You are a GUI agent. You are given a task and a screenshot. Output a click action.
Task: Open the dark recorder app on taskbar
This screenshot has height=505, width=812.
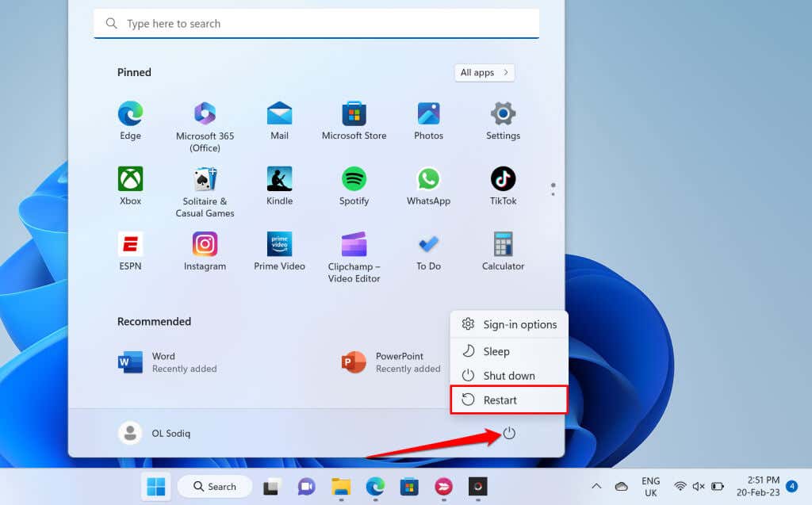[477, 487]
